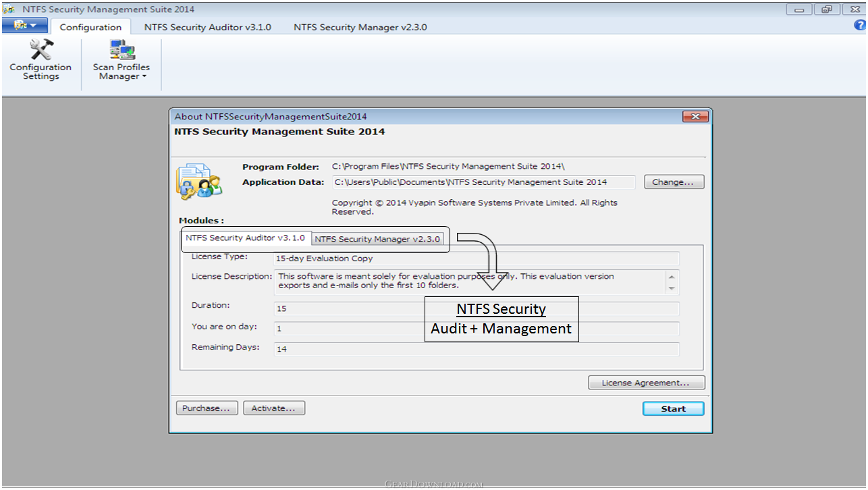Click the Activate... button
Image resolution: width=868 pixels, height=490 pixels.
[273, 408]
